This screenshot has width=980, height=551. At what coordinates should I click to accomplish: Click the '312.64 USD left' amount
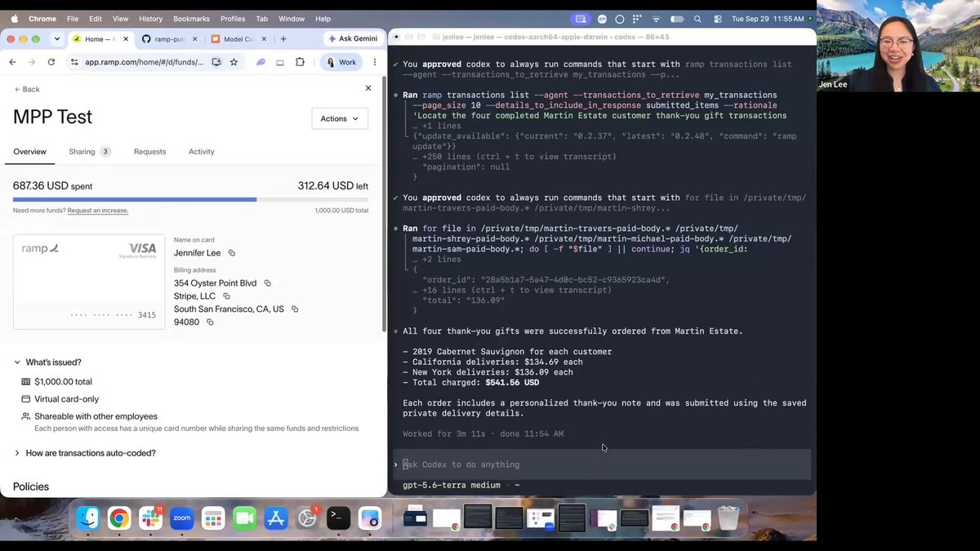tap(333, 186)
